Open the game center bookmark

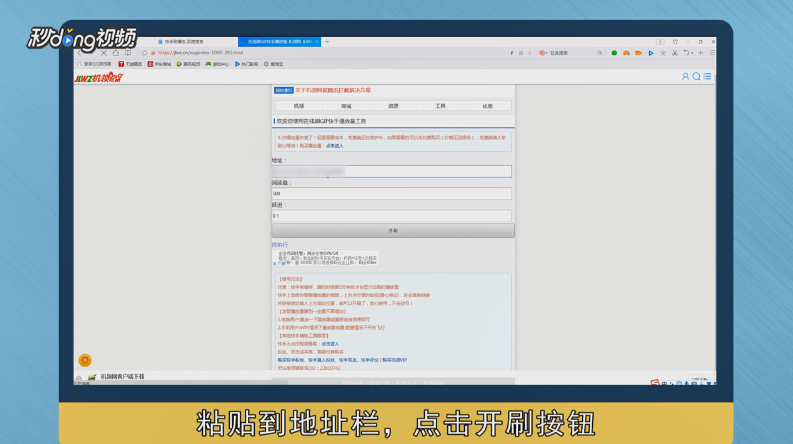pos(217,64)
